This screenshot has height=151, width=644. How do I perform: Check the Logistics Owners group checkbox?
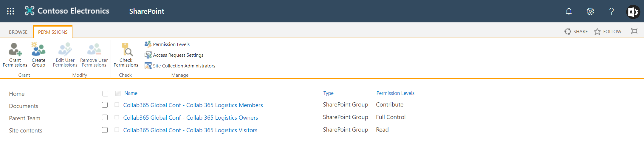point(105,118)
